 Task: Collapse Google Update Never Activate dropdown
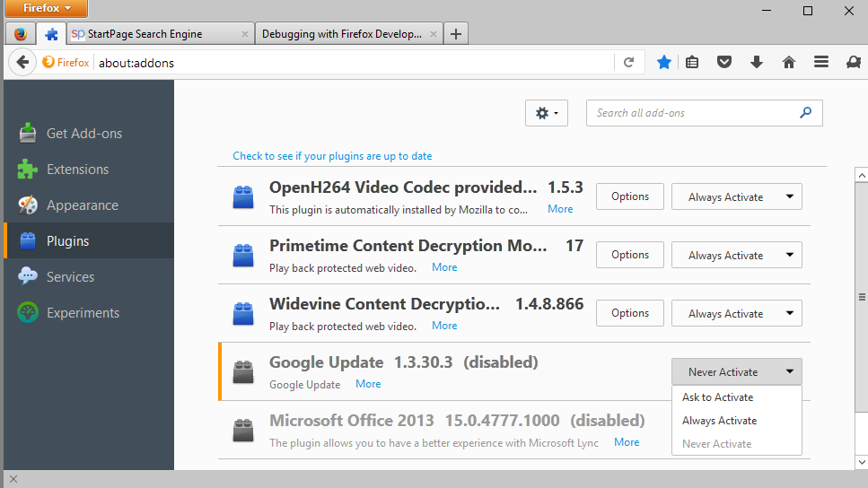click(x=737, y=371)
